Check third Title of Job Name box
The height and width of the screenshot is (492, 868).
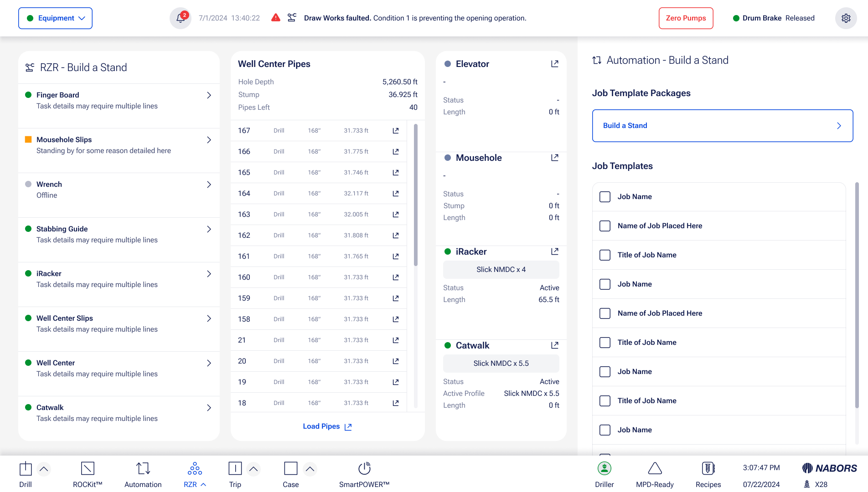point(605,401)
